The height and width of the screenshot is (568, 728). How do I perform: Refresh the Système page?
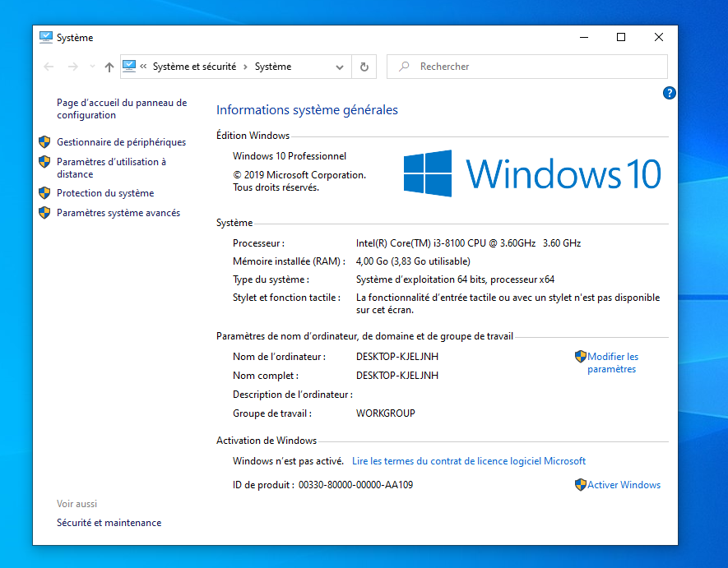click(x=364, y=67)
